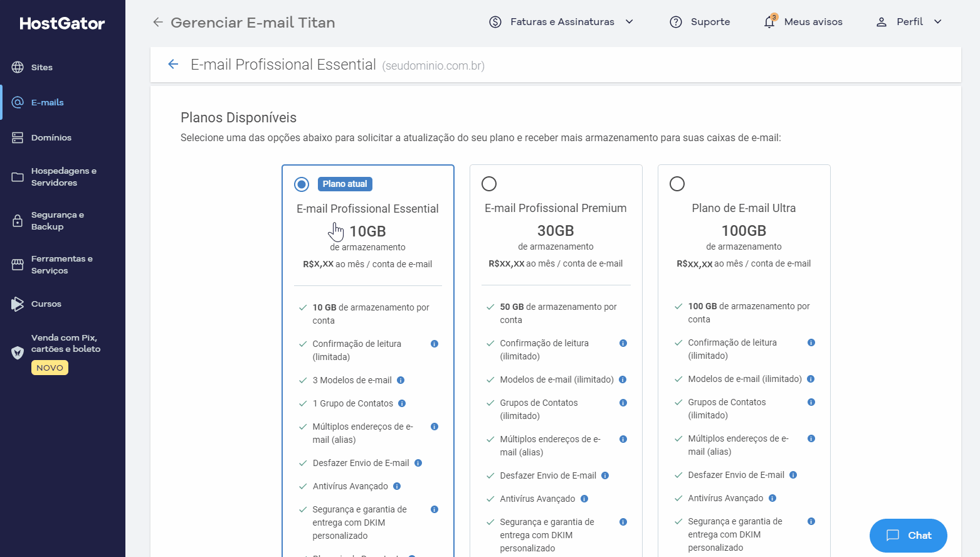Click the chat bubble icon in Chat button
Screen dimensions: 980x557
click(892, 536)
